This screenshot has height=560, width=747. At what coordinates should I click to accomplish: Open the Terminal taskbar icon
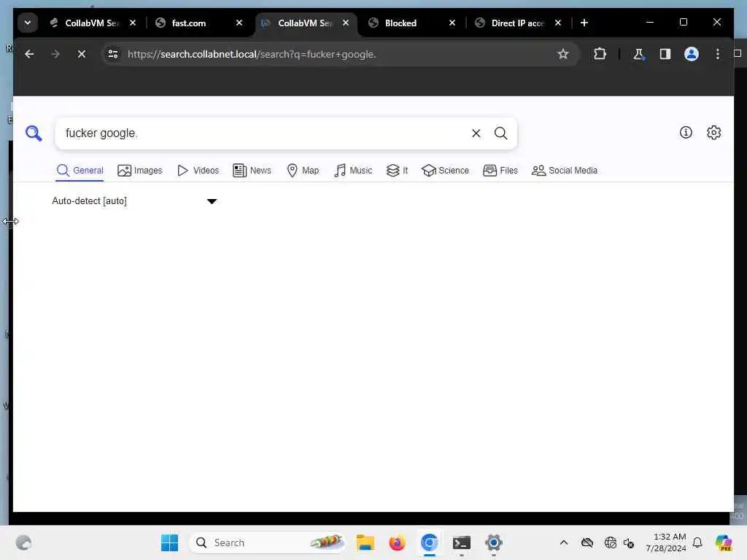tap(462, 542)
